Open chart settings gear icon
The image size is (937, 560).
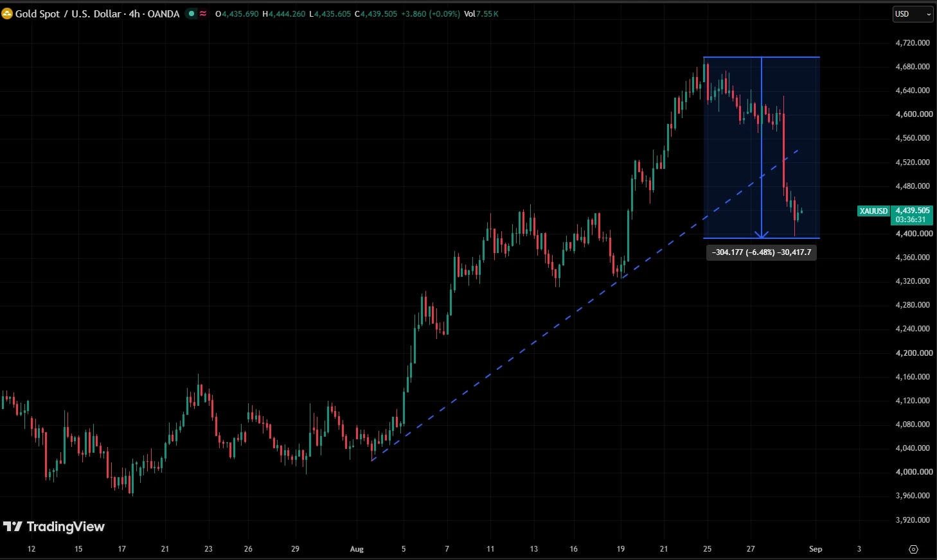(913, 549)
